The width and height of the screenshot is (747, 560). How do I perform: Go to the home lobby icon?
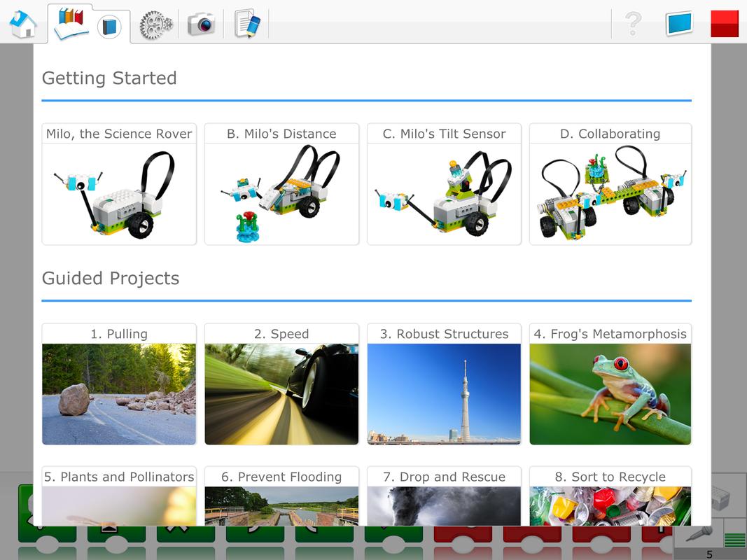pyautogui.click(x=23, y=24)
